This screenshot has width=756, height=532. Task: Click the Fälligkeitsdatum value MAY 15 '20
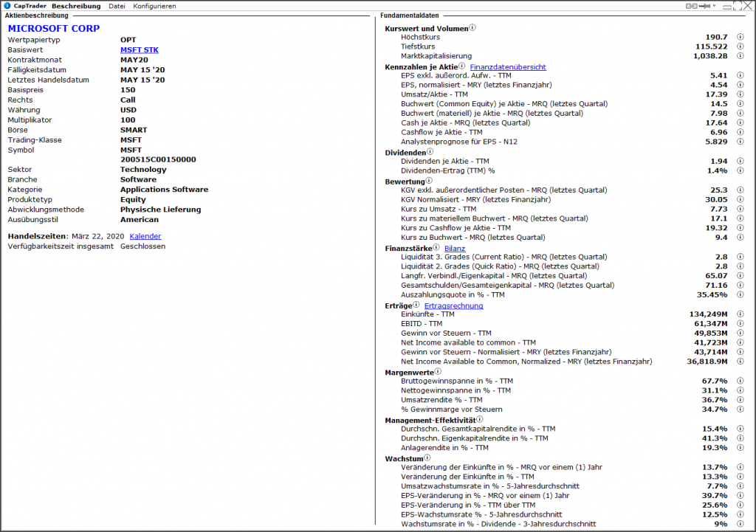pos(142,70)
